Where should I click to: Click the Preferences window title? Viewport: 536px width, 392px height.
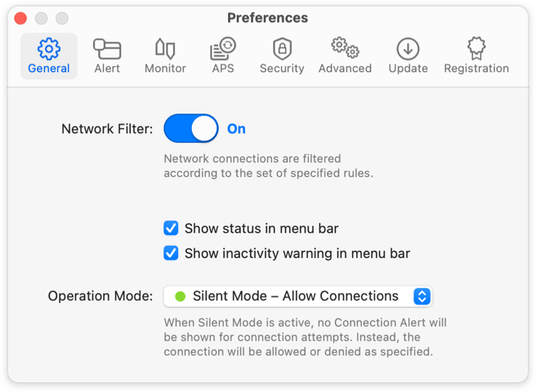(268, 18)
